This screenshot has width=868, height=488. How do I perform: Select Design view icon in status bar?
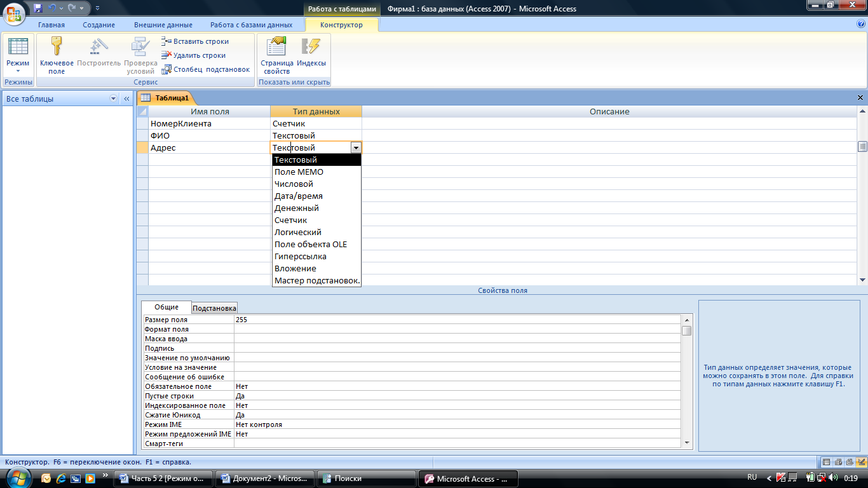click(862, 462)
